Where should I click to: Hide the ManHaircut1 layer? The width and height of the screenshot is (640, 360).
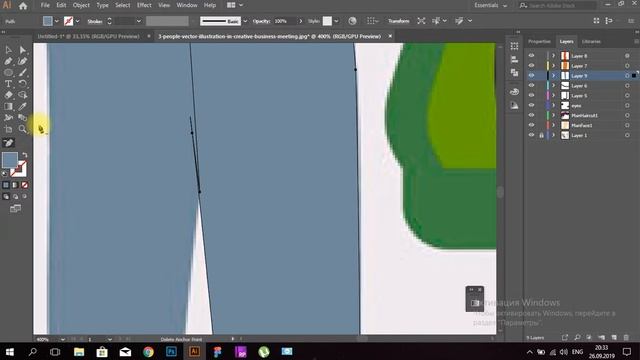(x=531, y=115)
